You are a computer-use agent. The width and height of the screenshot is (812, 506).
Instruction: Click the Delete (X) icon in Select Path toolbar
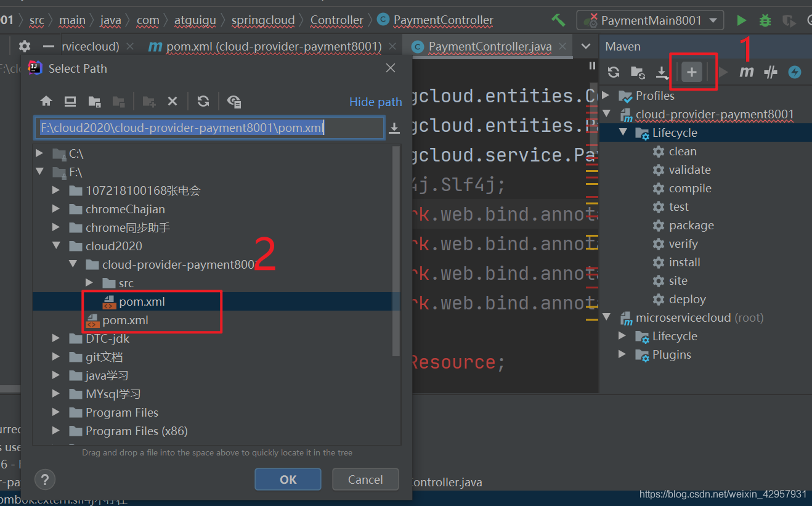coord(173,102)
